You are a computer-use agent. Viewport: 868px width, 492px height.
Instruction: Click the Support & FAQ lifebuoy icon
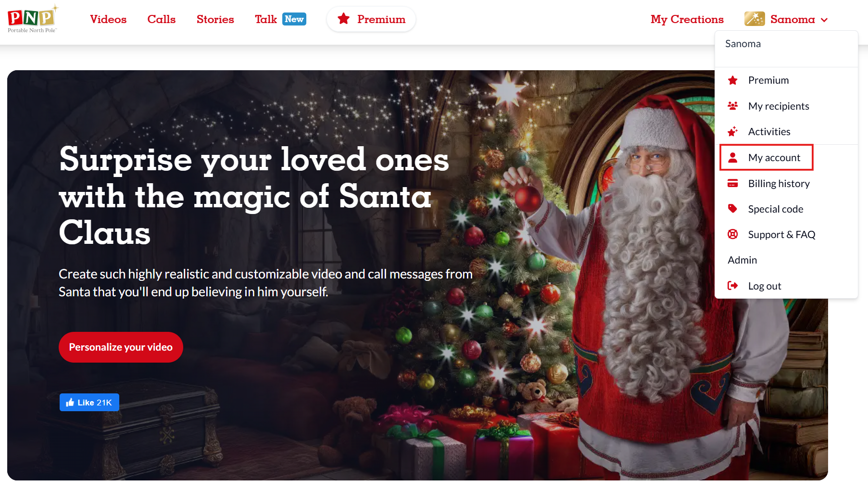click(733, 234)
